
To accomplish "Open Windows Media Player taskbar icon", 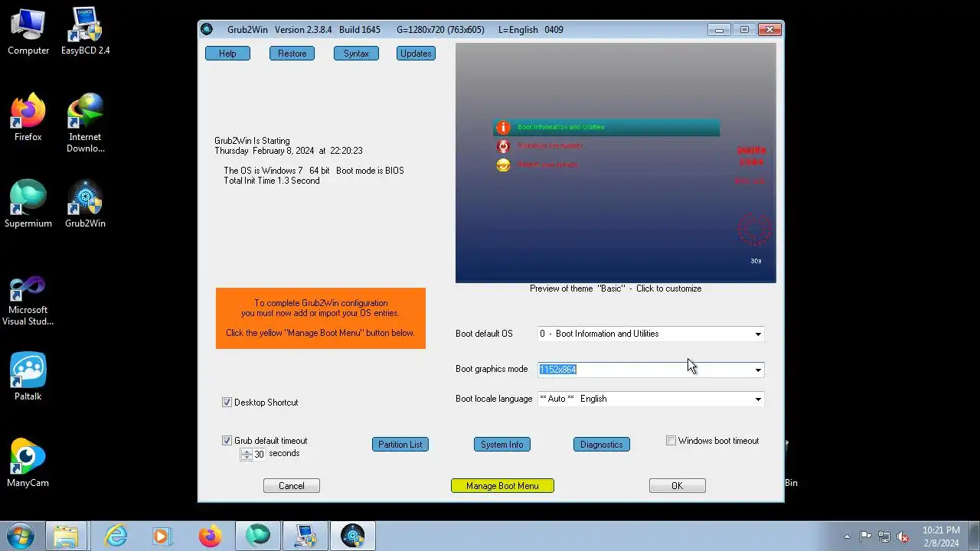I will pyautogui.click(x=162, y=536).
